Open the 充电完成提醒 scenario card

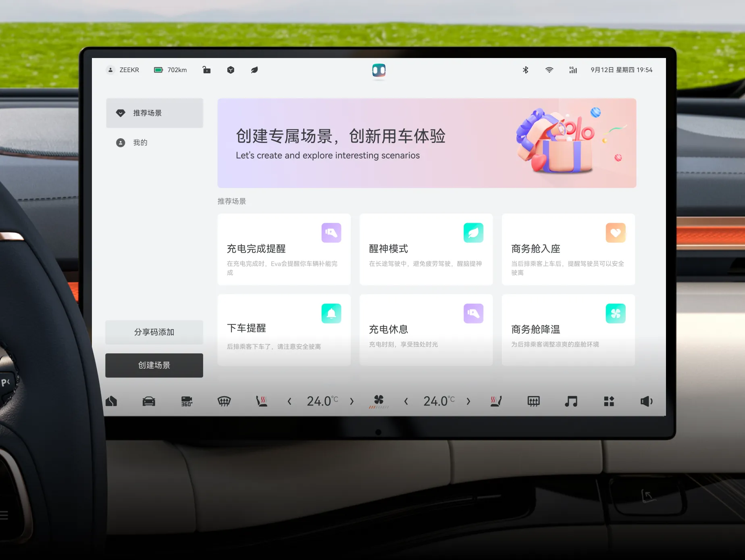tap(284, 249)
